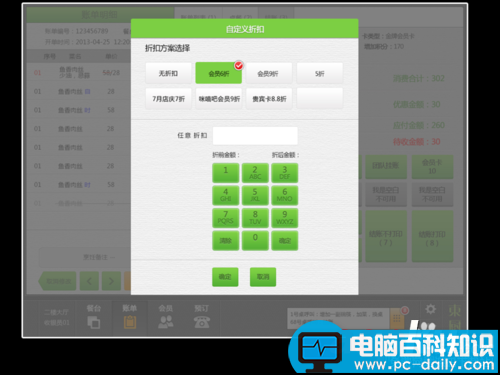Click the 账单明细 header tab in the background
The image size is (500, 375).
pyautogui.click(x=100, y=15)
